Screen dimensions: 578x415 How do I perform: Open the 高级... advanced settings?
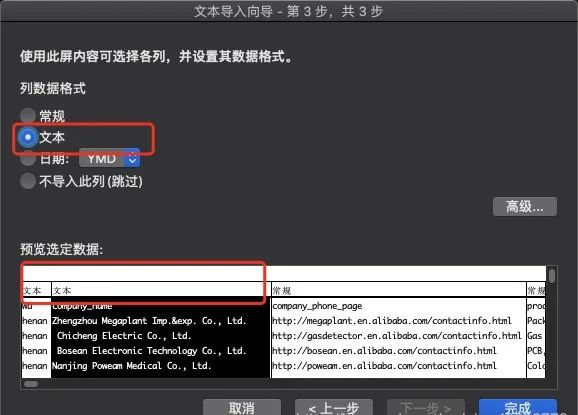click(525, 207)
